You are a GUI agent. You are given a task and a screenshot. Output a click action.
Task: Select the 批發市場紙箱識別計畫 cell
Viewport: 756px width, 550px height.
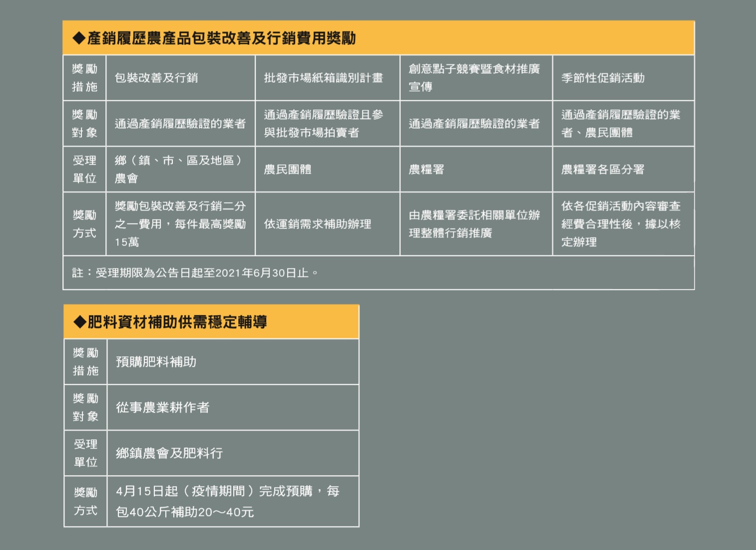[324, 78]
